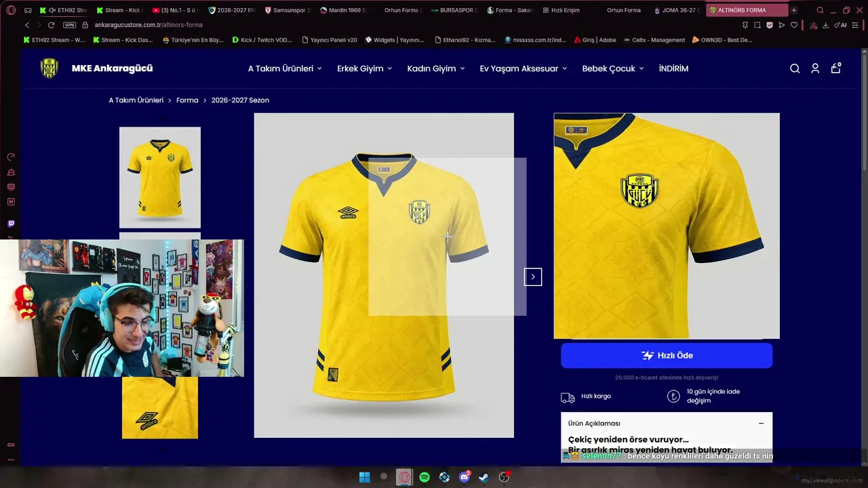Open the Celtx - Management bookmark

pyautogui.click(x=654, y=40)
